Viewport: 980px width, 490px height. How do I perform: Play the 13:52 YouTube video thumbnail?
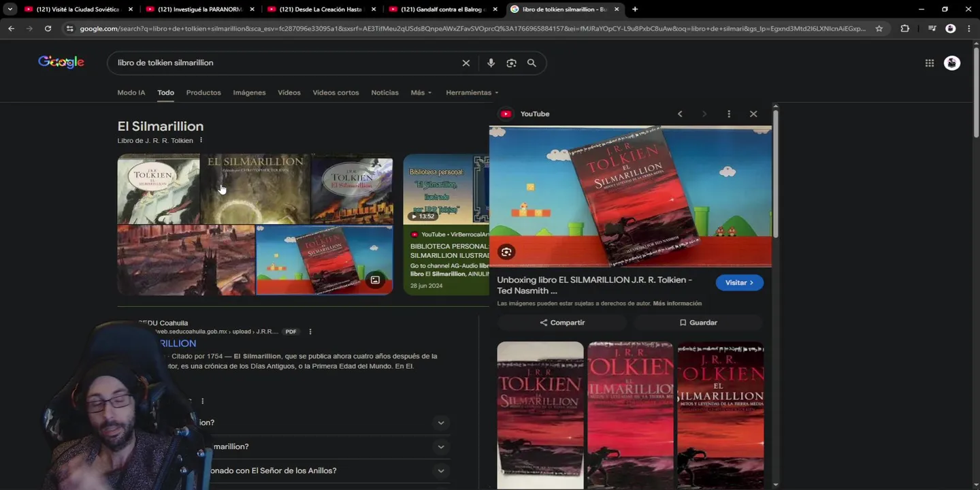click(446, 189)
